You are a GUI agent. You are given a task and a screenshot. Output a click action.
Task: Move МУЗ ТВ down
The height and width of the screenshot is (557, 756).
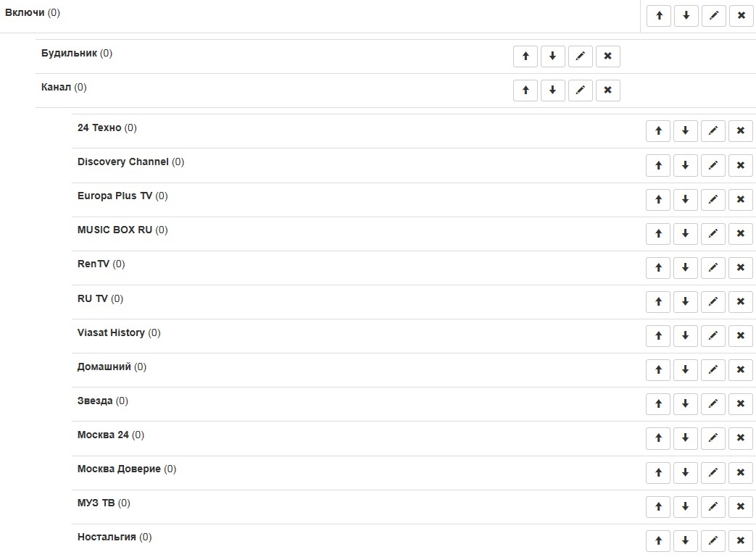click(x=685, y=506)
